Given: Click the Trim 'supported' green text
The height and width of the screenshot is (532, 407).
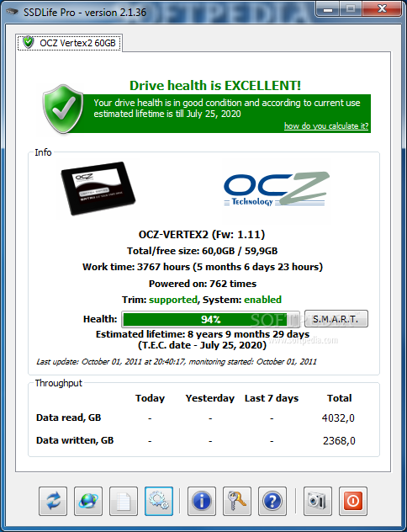Looking at the screenshot, I should (x=173, y=300).
